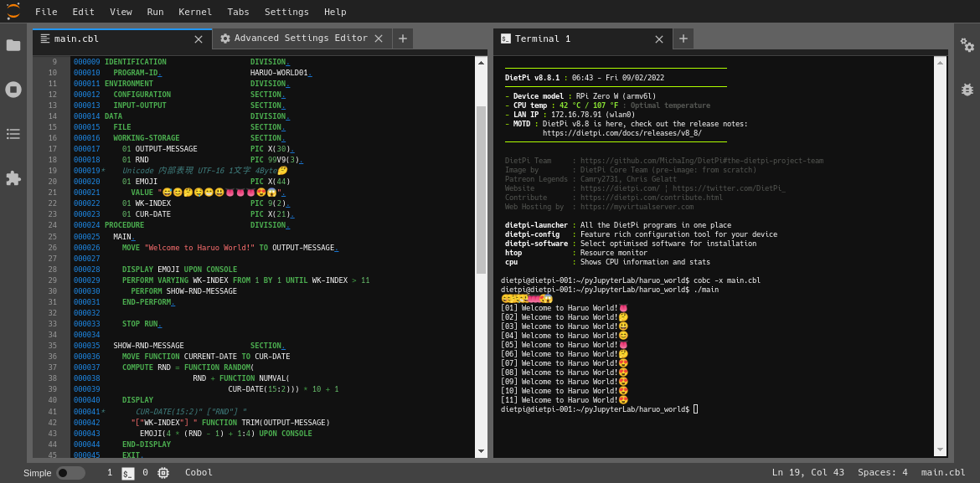Click the JupyterLab logo
The height and width of the screenshot is (483, 980).
pyautogui.click(x=13, y=12)
